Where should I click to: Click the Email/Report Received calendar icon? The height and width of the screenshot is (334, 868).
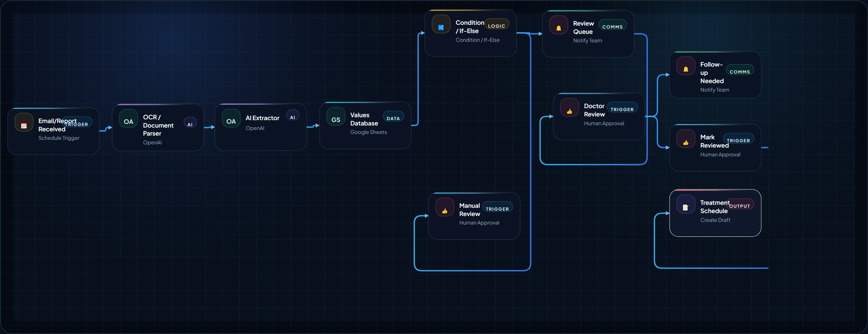point(24,123)
